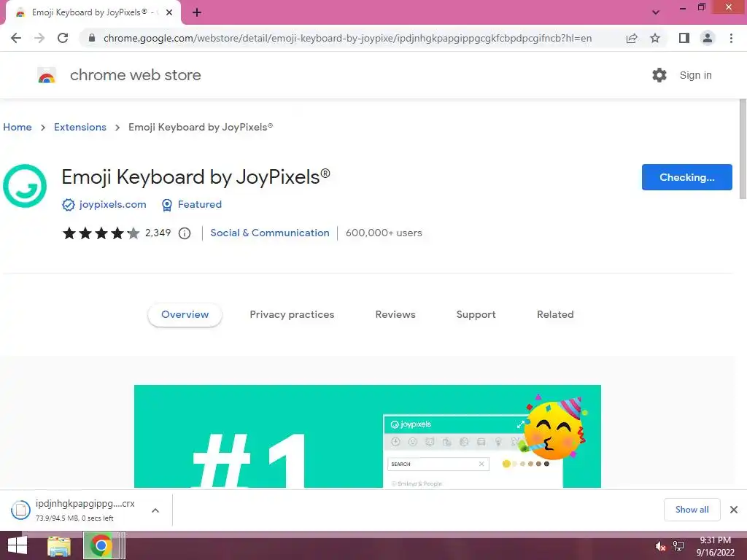Share this page via the share icon
The width and height of the screenshot is (747, 560).
[x=632, y=38]
